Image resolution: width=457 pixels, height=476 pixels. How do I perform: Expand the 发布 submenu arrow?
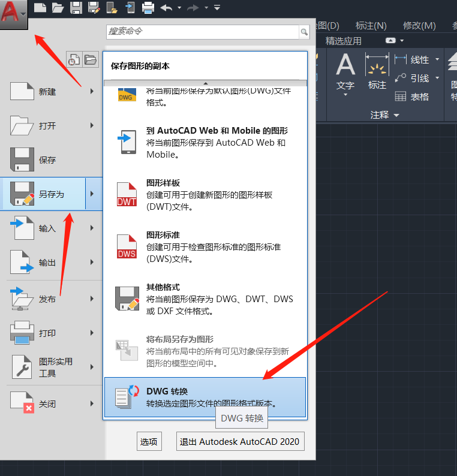[92, 299]
